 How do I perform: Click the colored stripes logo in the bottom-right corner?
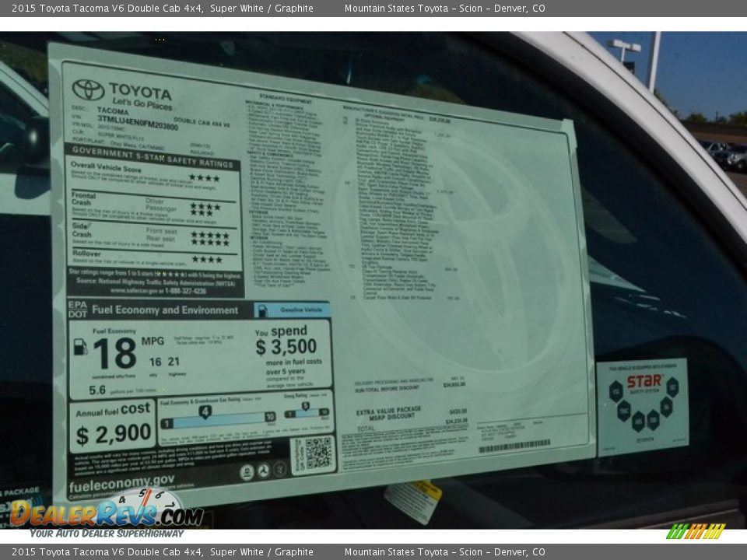(695, 531)
